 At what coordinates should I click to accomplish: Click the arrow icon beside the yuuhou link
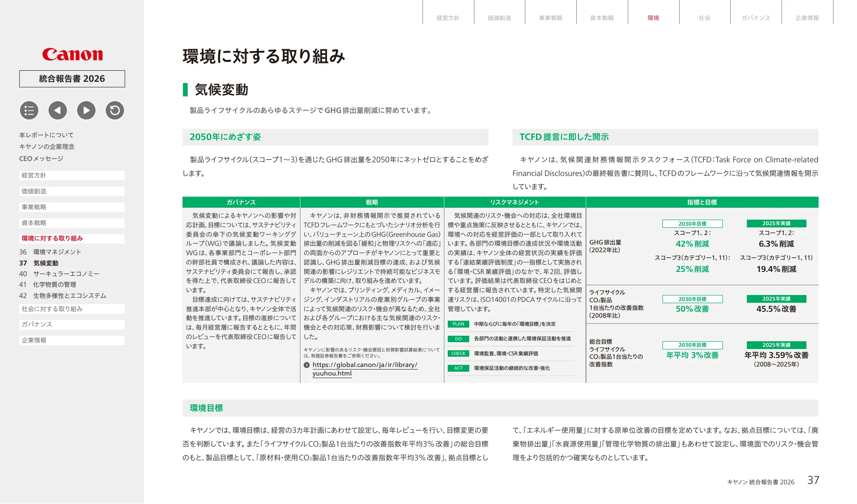click(x=307, y=365)
